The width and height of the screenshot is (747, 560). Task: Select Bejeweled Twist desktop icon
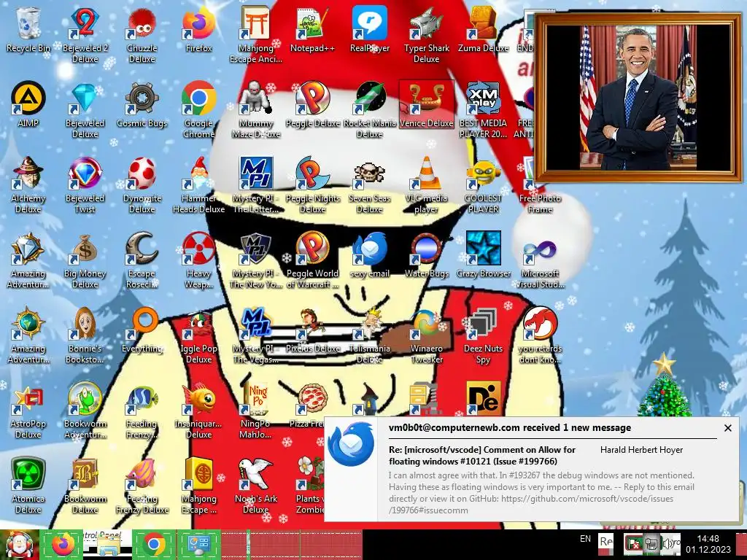[x=85, y=184]
